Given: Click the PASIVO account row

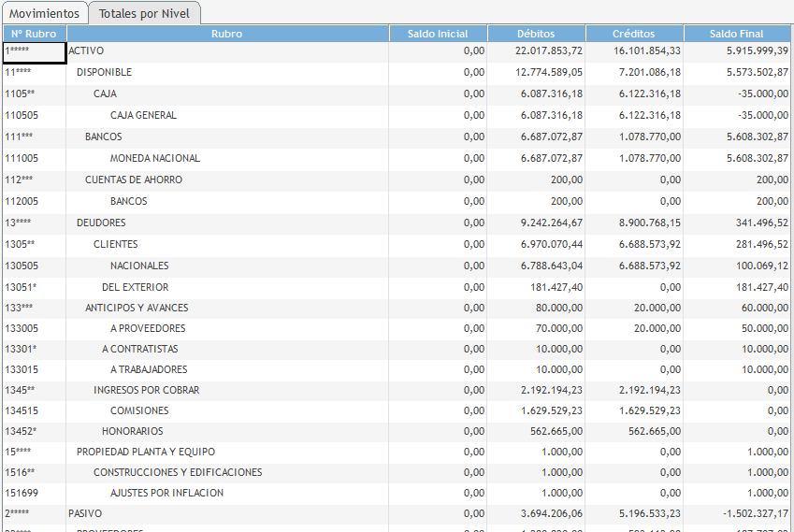Looking at the screenshot, I should [85, 513].
